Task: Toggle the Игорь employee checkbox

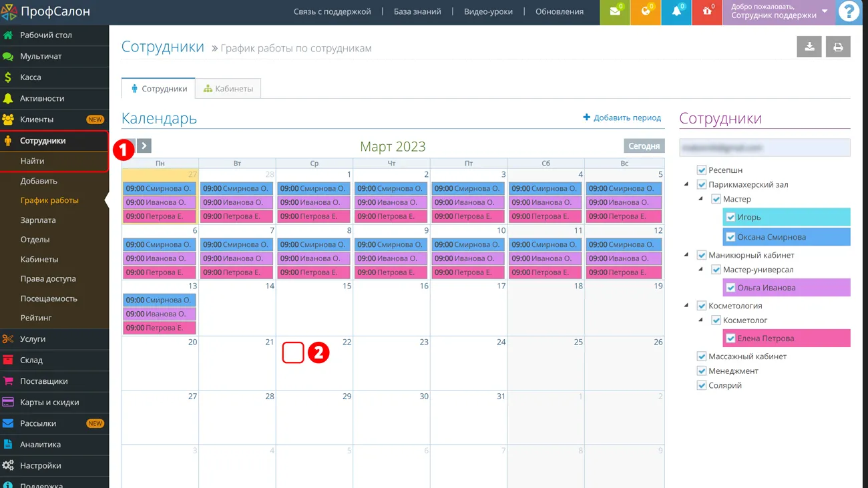Action: pos(730,217)
